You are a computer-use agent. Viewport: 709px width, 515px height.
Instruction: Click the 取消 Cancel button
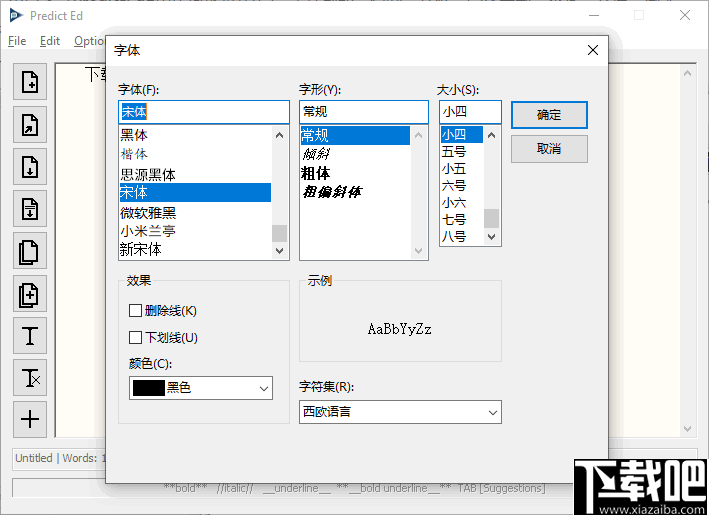click(549, 149)
